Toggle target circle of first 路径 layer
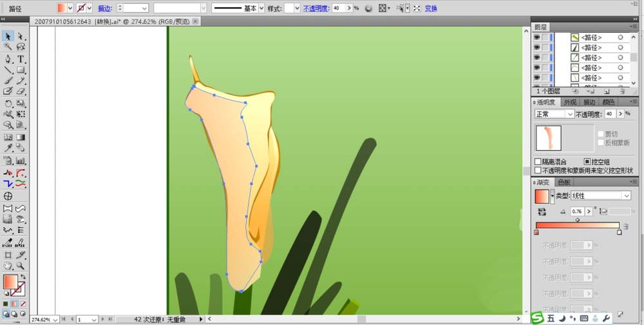The image size is (644, 325). click(x=620, y=37)
